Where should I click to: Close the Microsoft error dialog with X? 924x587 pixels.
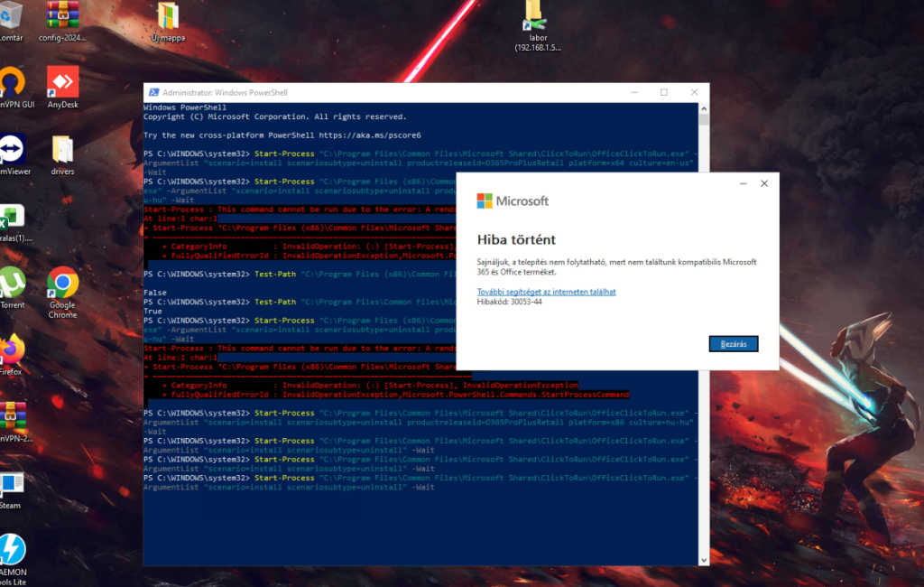(764, 183)
